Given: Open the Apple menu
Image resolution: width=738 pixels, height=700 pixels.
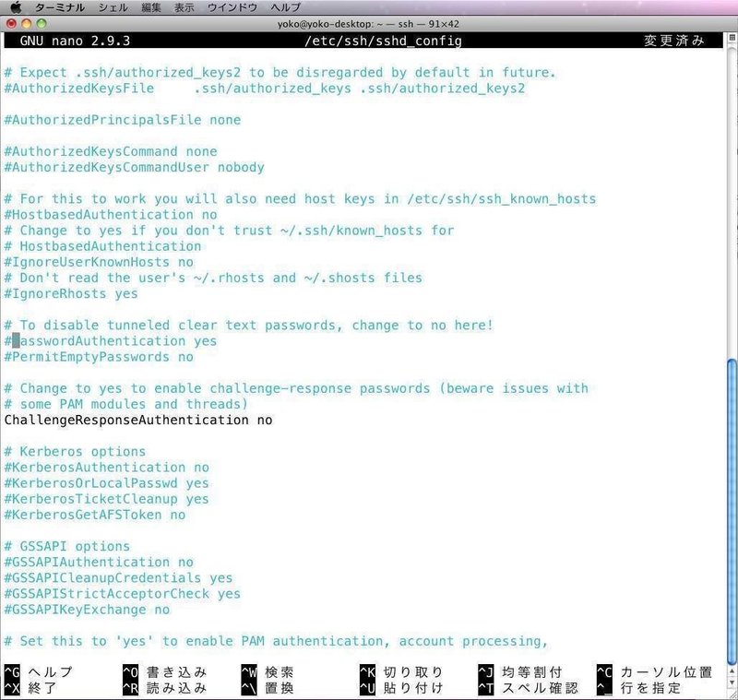Looking at the screenshot, I should (x=16, y=7).
